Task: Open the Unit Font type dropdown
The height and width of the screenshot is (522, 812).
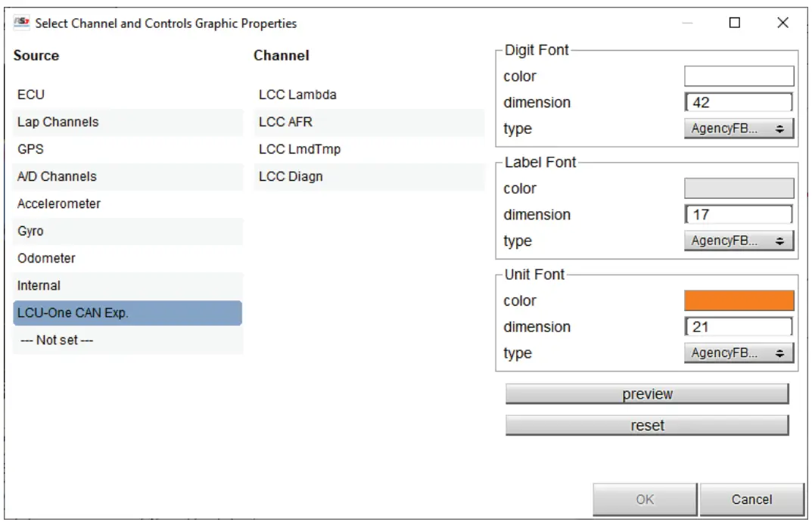Action: pyautogui.click(x=738, y=353)
